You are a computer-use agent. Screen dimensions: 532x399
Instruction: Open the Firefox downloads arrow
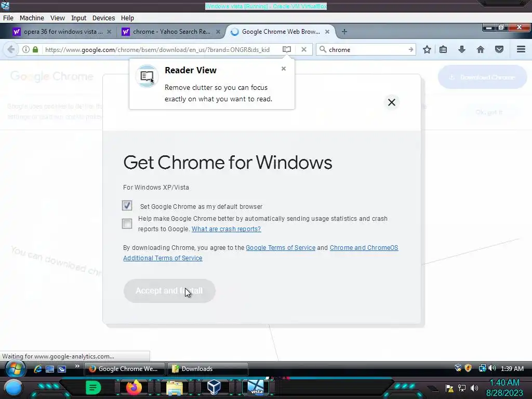tap(462, 49)
